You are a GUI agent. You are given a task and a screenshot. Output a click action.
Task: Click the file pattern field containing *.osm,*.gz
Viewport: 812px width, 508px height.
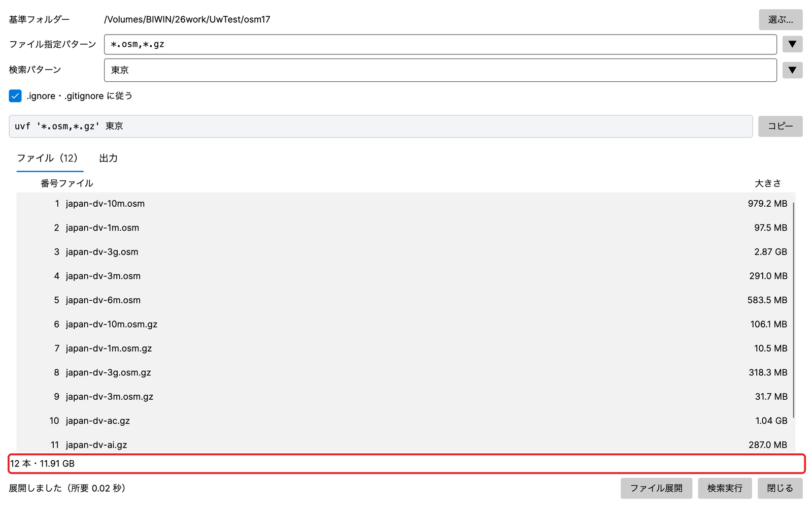pyautogui.click(x=440, y=44)
